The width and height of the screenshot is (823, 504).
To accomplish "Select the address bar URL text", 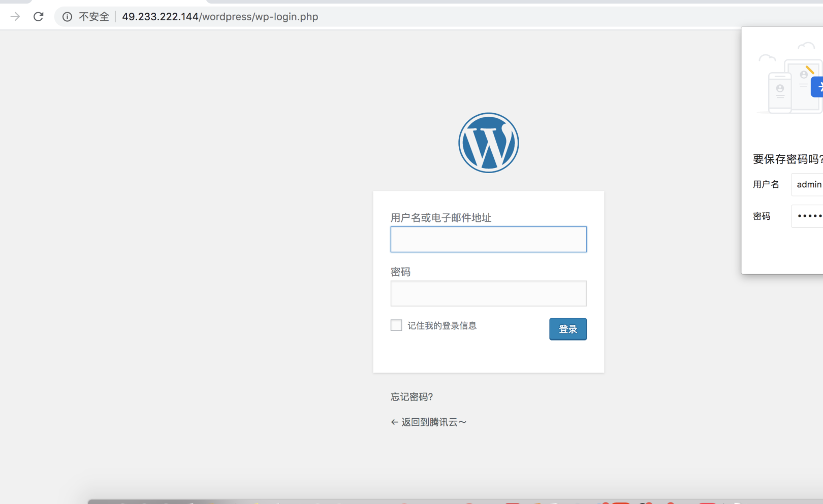I will pos(220,17).
